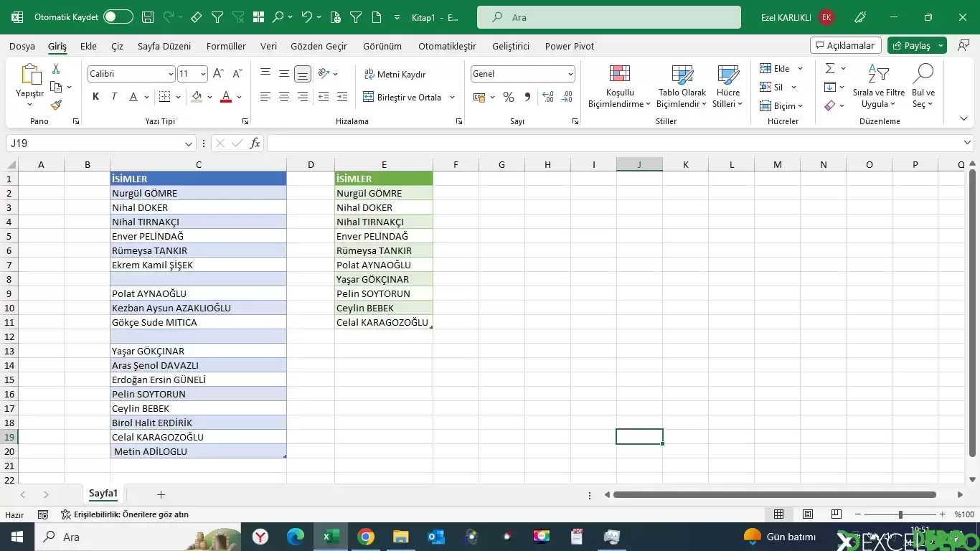Screen dimensions: 980x551
Task: Click the AutoSum sigma icon
Action: [x=830, y=68]
